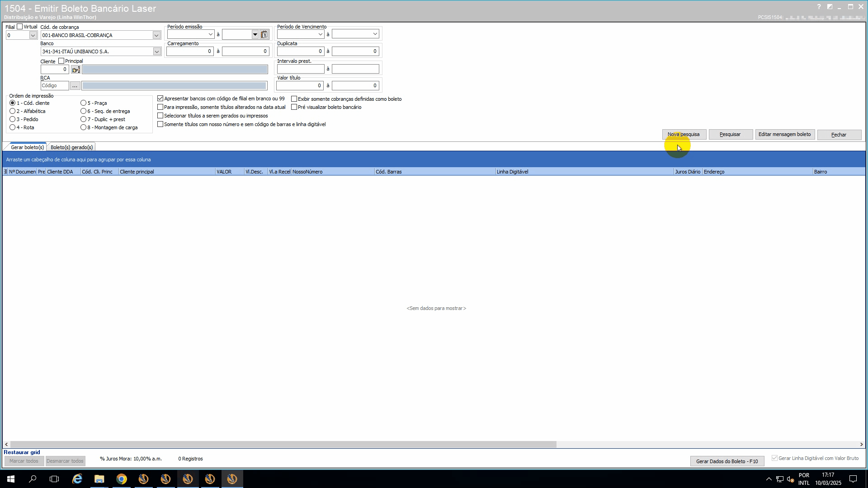Open the Cliente lookup hand icon
This screenshot has width=868, height=488.
[x=75, y=70]
